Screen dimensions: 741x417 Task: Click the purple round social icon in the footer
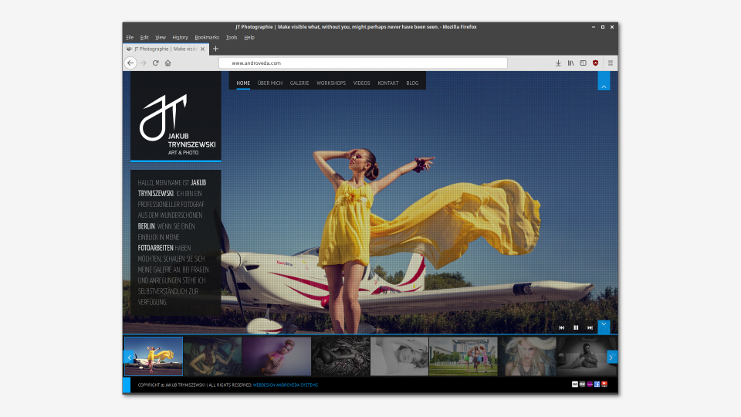589,384
